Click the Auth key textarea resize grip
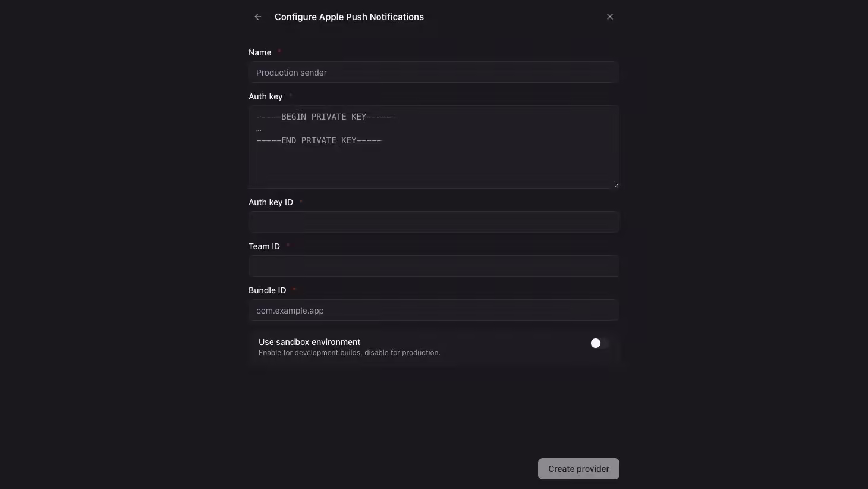Image resolution: width=868 pixels, height=489 pixels. 616,185
